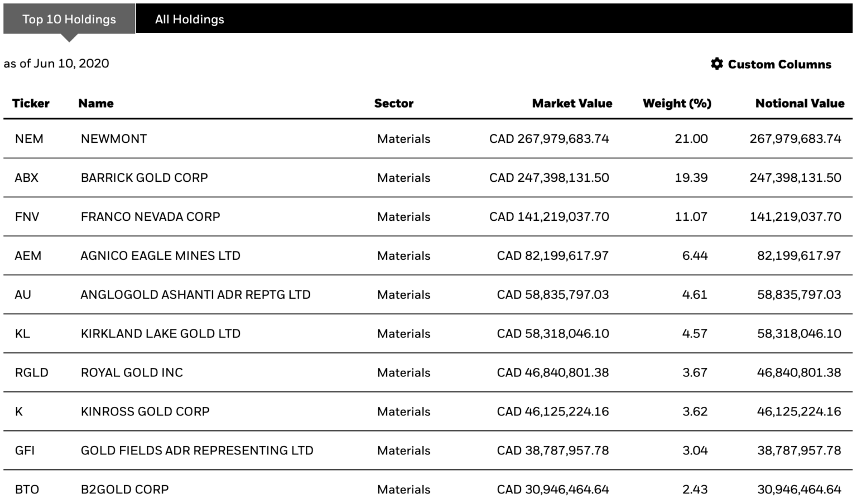Sort the table by Ticker column
857x504 pixels.
pos(31,103)
